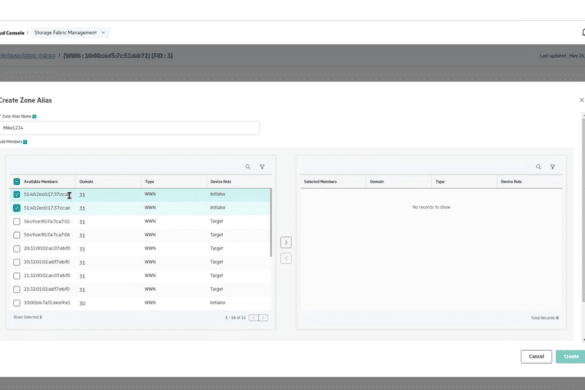Click the Total Records count text
The width and height of the screenshot is (585, 390).
click(x=545, y=318)
